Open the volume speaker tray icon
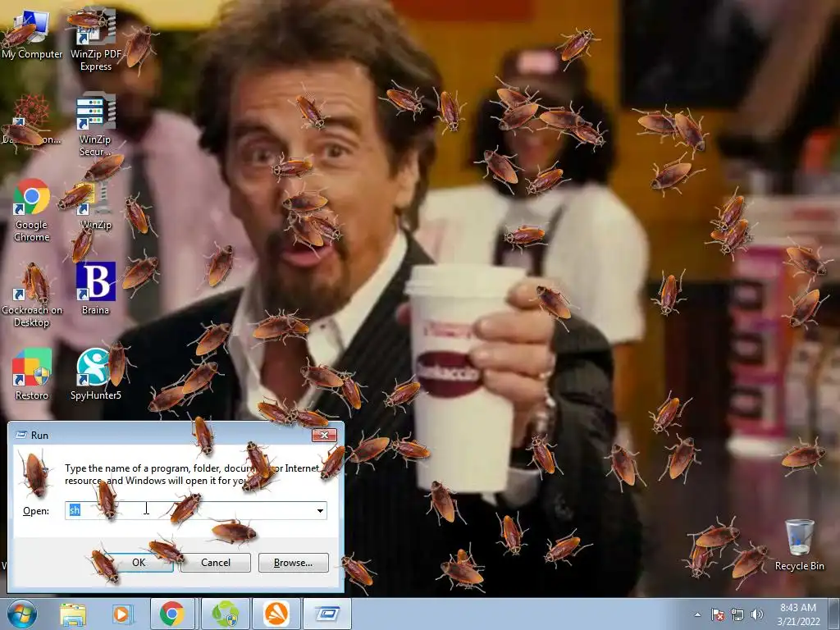 [757, 614]
